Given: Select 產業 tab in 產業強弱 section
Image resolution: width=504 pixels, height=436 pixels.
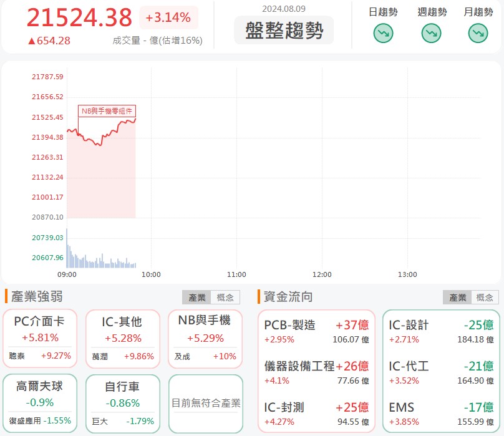Looking at the screenshot, I should [x=196, y=298].
